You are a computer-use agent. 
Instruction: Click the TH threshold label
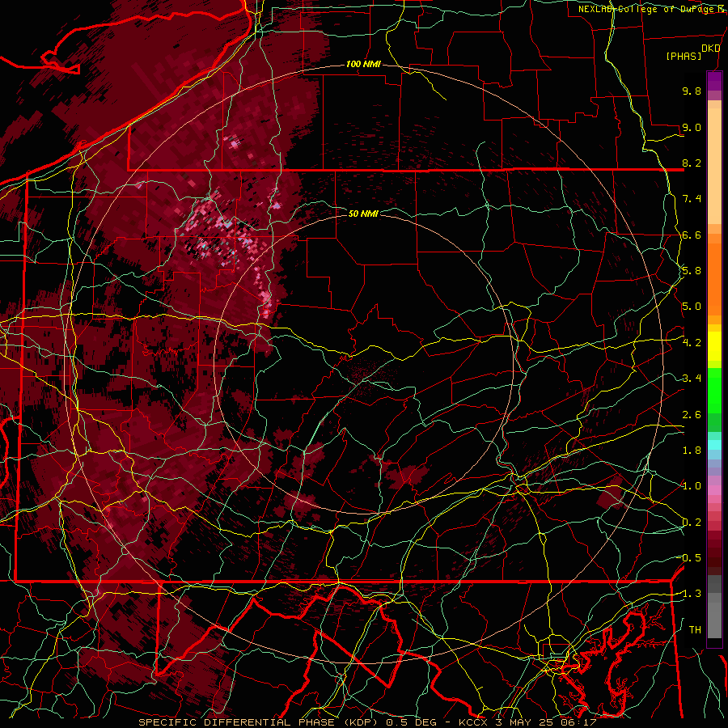click(x=695, y=630)
